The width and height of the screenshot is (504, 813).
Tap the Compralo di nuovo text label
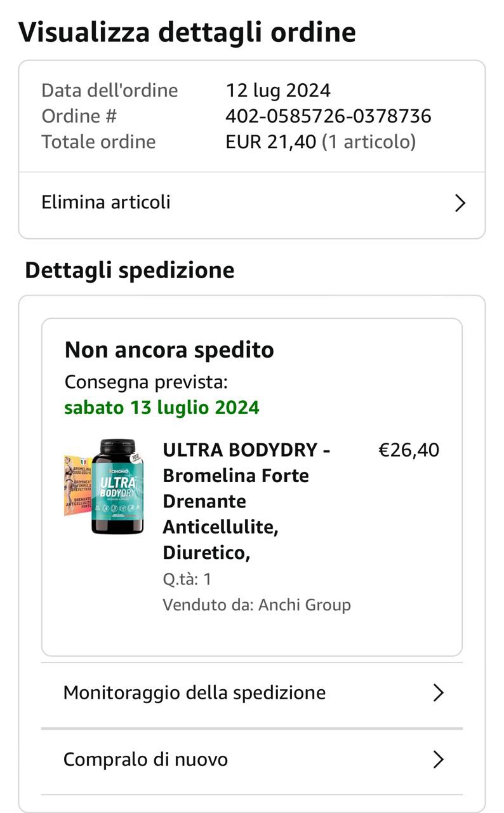(x=145, y=760)
